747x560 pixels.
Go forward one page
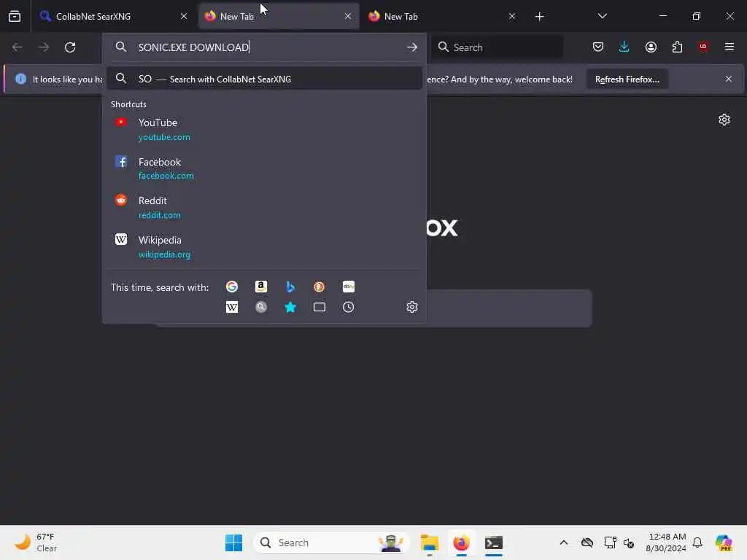[43, 47]
